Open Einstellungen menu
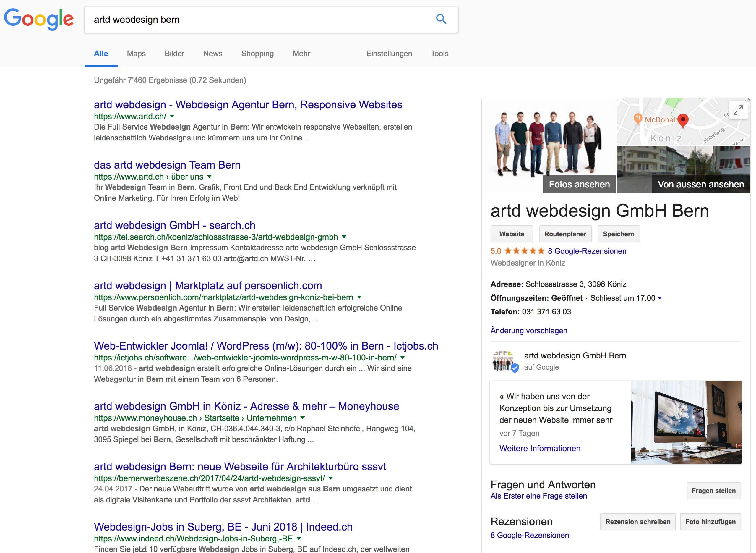This screenshot has width=756, height=553. click(389, 54)
